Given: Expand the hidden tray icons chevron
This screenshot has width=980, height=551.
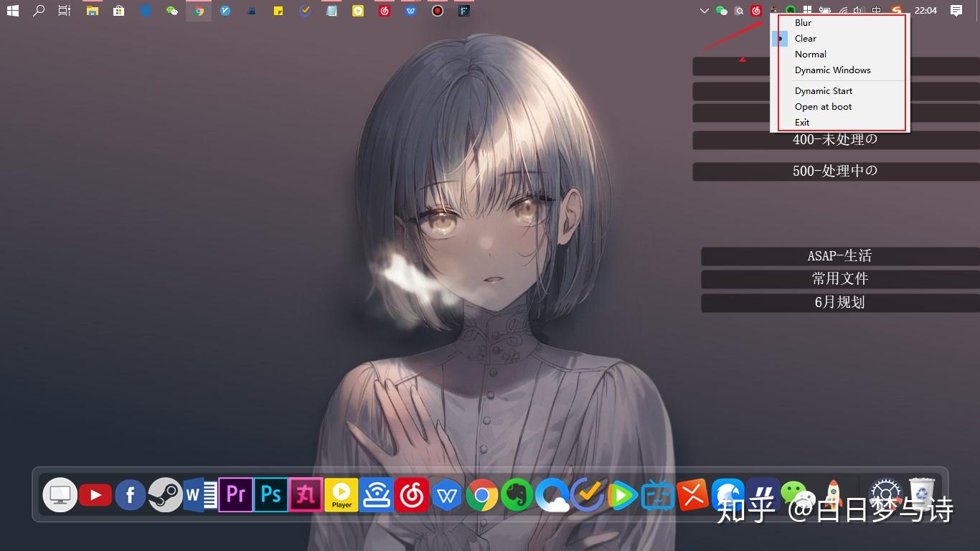Looking at the screenshot, I should pyautogui.click(x=704, y=11).
